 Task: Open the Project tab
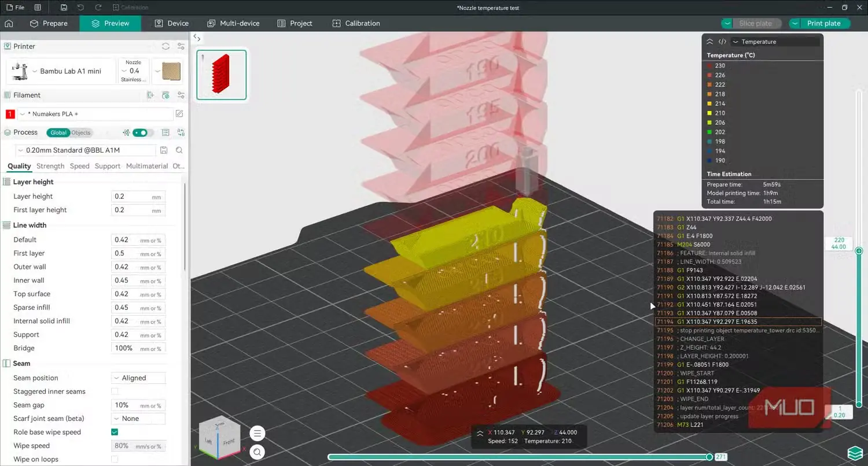[295, 24]
